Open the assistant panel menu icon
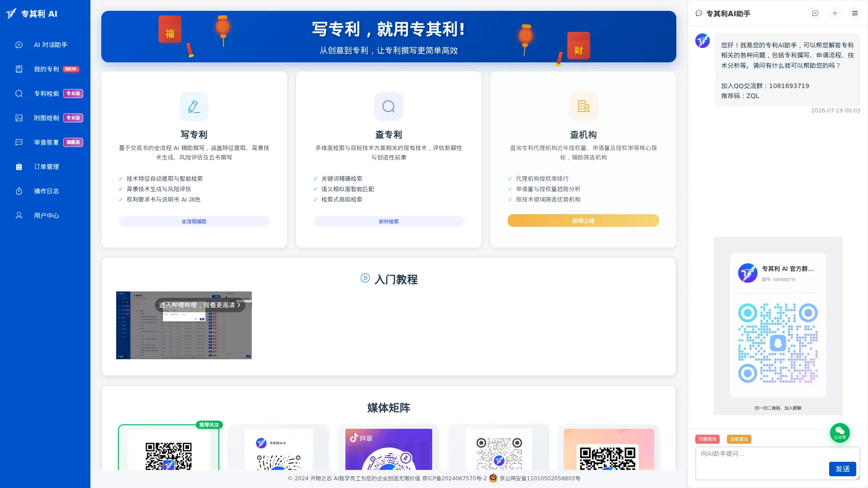The height and width of the screenshot is (488, 868). tap(855, 14)
